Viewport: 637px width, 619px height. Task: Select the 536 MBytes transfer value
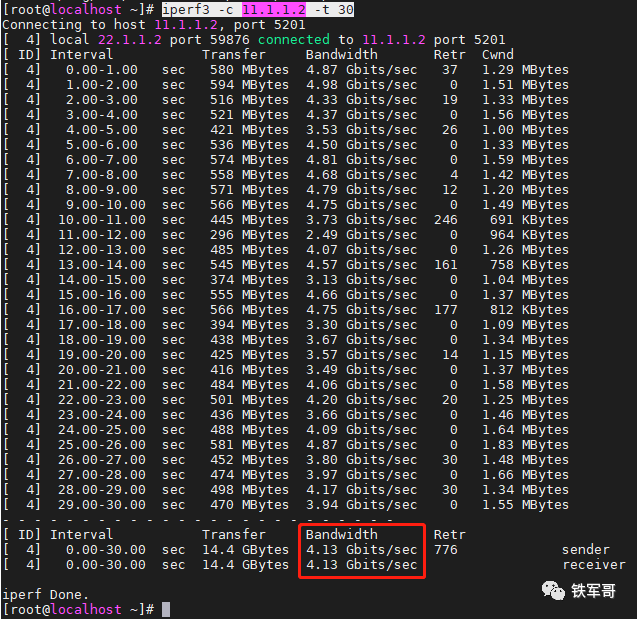coord(249,145)
